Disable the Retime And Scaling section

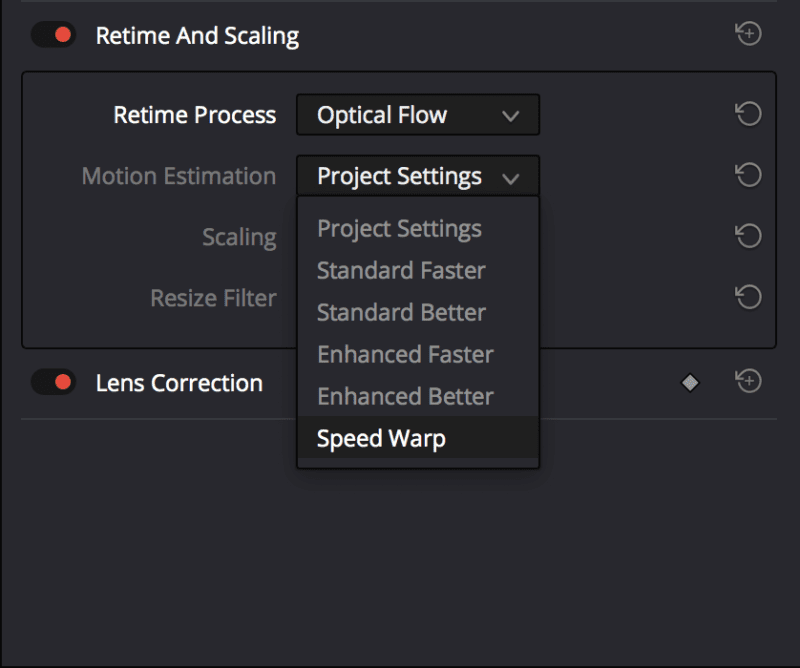click(53, 33)
